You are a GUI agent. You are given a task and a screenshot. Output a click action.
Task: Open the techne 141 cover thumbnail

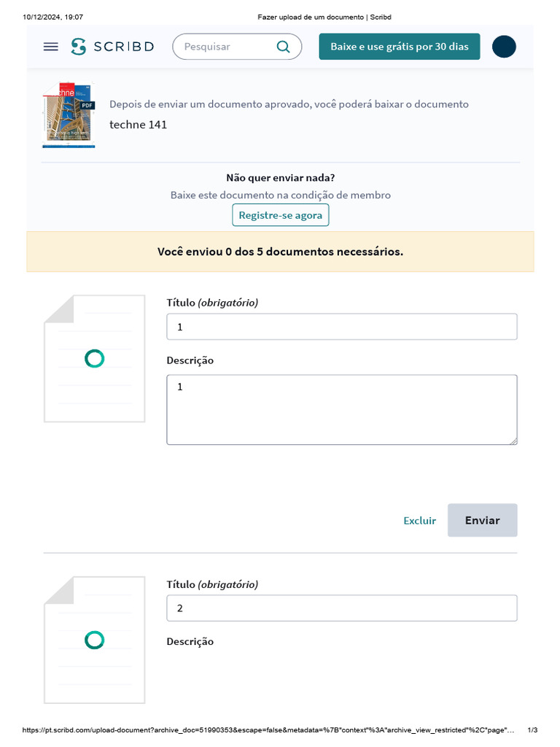pyautogui.click(x=68, y=115)
